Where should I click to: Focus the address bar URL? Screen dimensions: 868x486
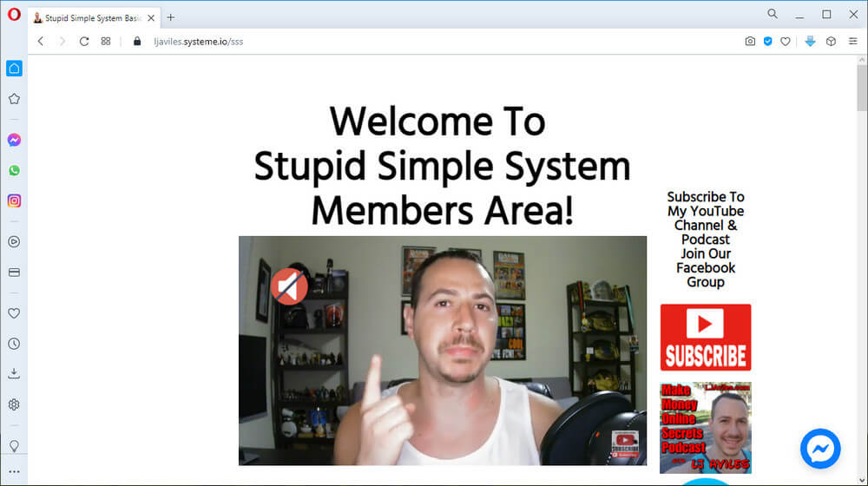tap(198, 42)
